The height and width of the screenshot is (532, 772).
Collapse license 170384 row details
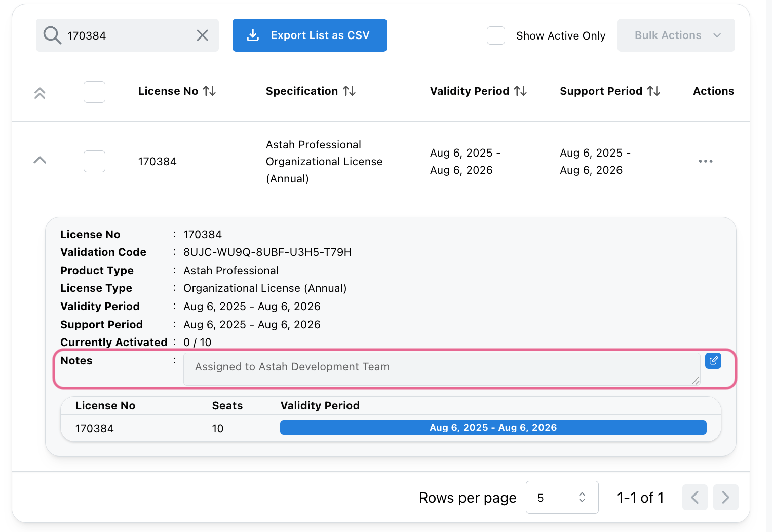coord(40,160)
